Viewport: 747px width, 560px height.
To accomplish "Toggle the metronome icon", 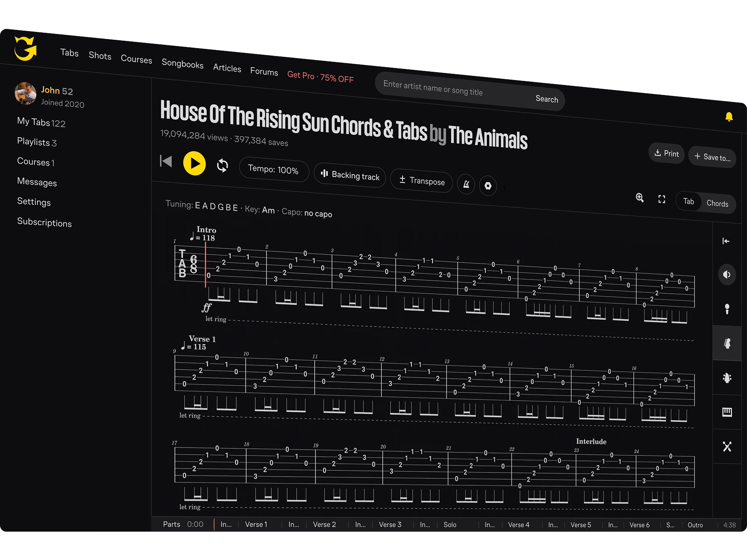I will [x=466, y=184].
